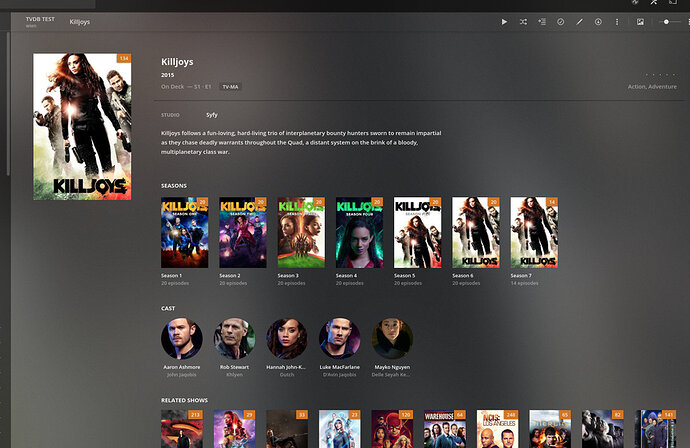Viewport: 690px width, 448px height.
Task: Click the Season 4 text label
Action: point(346,275)
